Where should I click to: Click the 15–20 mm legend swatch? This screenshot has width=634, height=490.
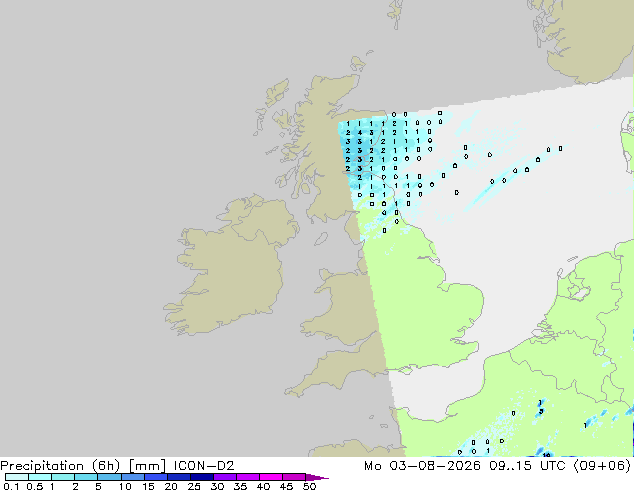point(155,477)
